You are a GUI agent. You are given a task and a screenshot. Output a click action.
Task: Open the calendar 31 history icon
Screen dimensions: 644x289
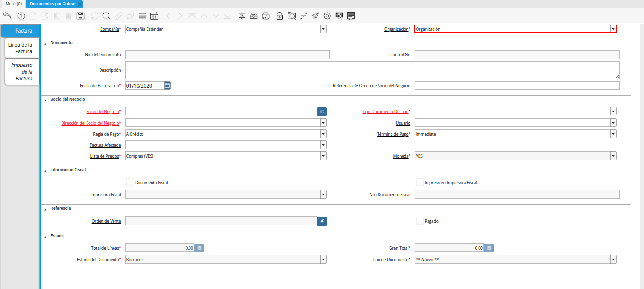(154, 16)
